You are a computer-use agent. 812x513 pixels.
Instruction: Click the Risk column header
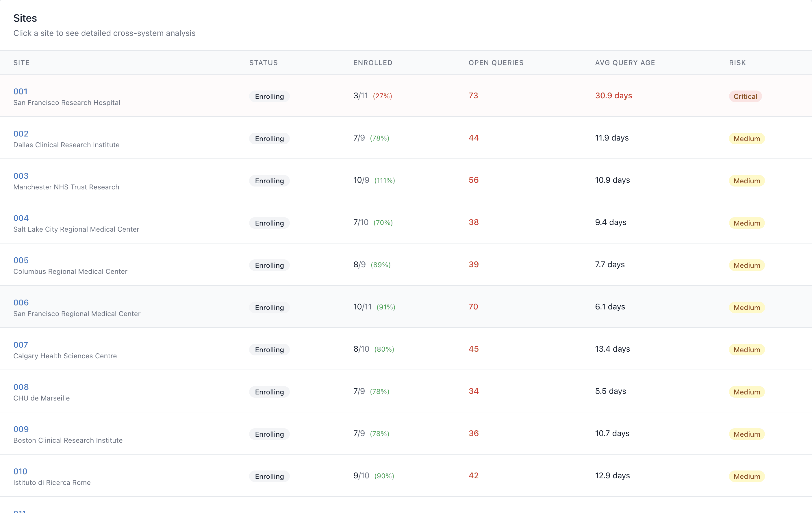[737, 63]
